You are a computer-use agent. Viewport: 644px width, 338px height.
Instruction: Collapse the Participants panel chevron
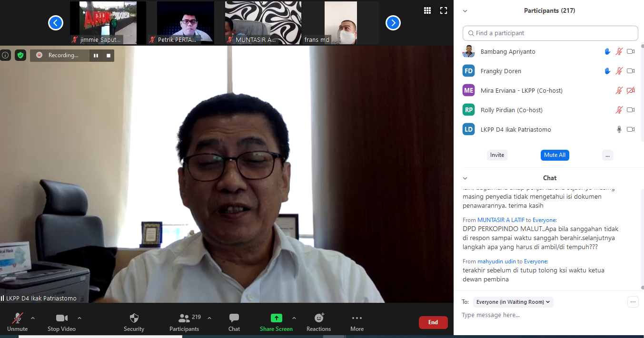point(465,11)
